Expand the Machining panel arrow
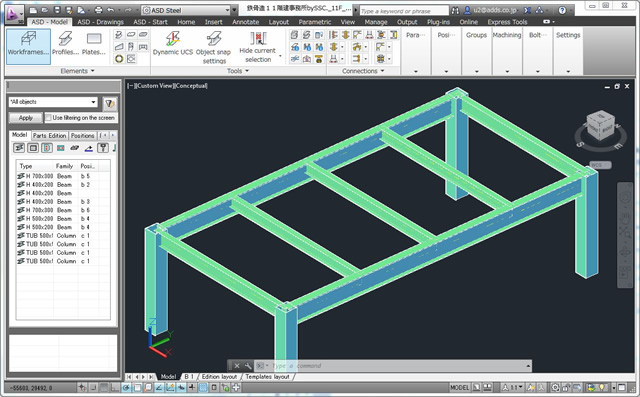The height and width of the screenshot is (397, 640). [507, 71]
